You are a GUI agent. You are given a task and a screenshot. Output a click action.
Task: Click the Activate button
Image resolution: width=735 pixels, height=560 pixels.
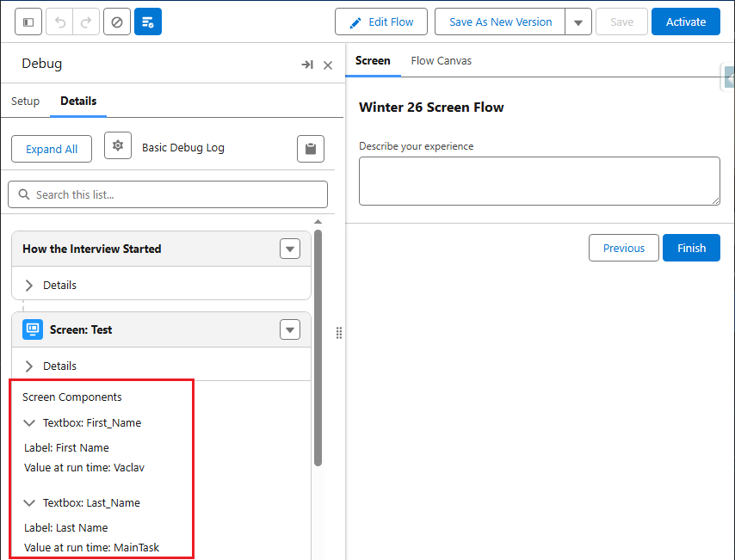coord(686,22)
